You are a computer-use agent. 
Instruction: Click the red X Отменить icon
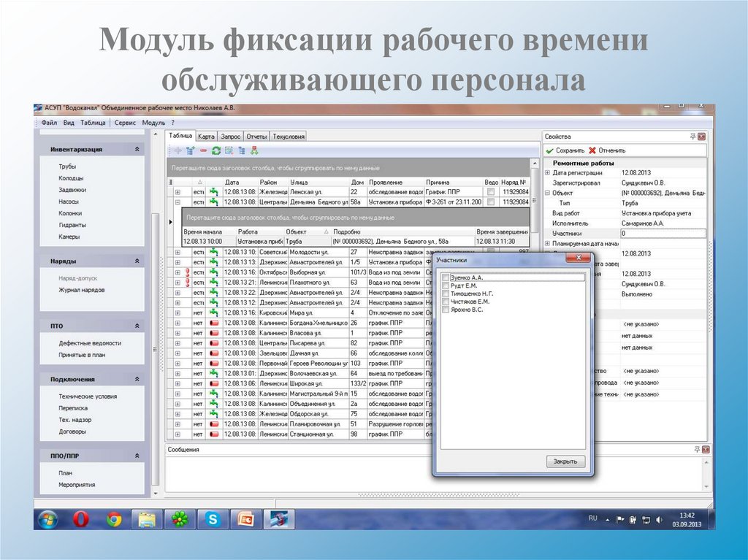point(592,150)
